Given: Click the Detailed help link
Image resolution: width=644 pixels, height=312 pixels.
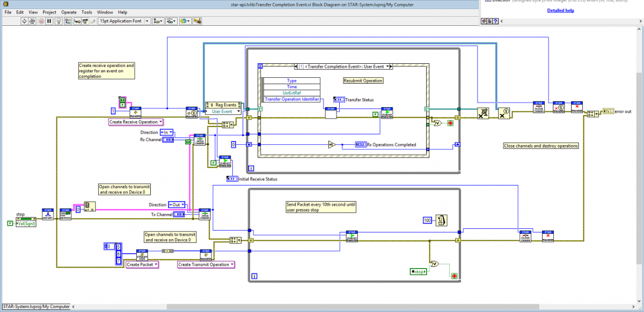Looking at the screenshot, I should coord(560,10).
